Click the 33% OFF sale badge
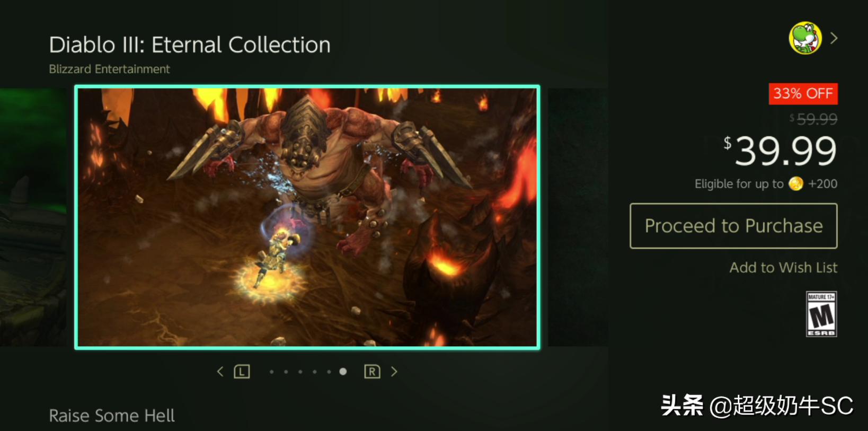Image resolution: width=868 pixels, height=431 pixels. [803, 94]
